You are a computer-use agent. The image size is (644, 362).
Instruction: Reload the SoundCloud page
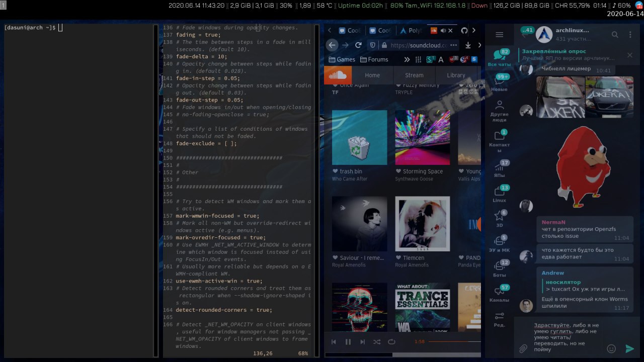point(358,45)
